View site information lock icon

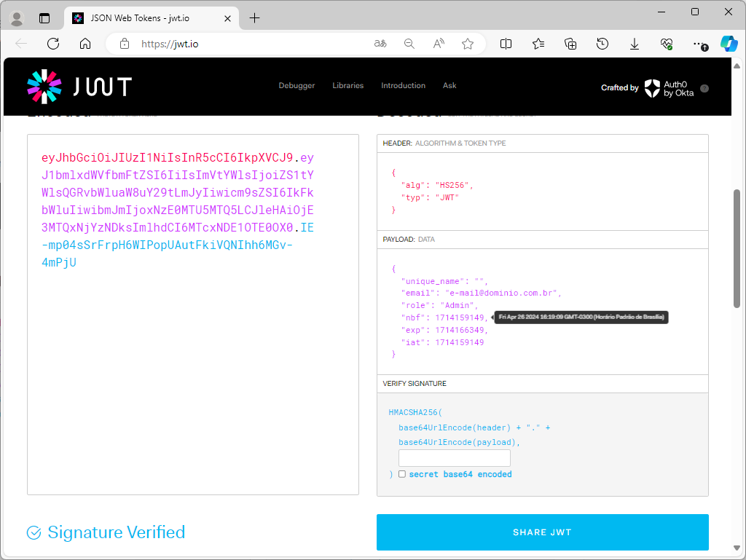pos(125,44)
